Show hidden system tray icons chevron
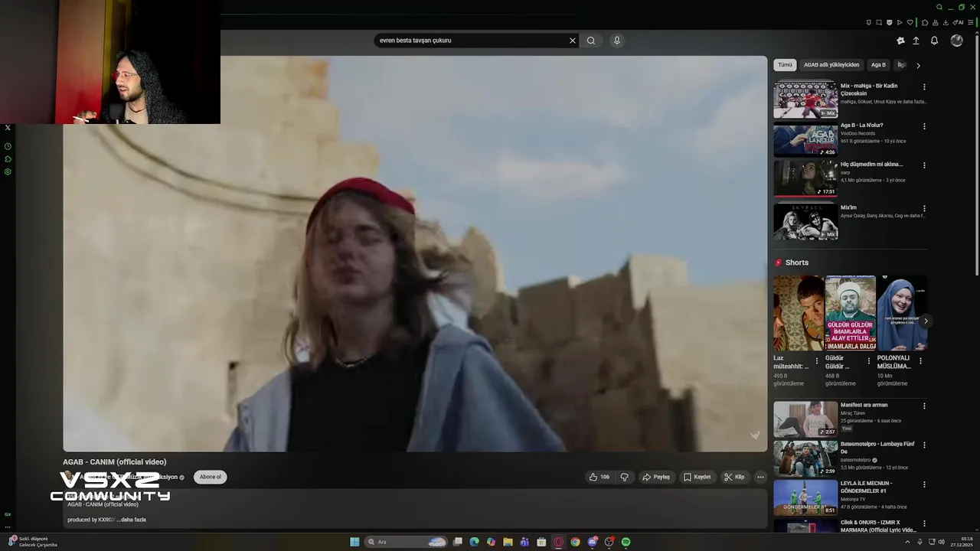Viewport: 980px width, 551px height. tap(908, 542)
